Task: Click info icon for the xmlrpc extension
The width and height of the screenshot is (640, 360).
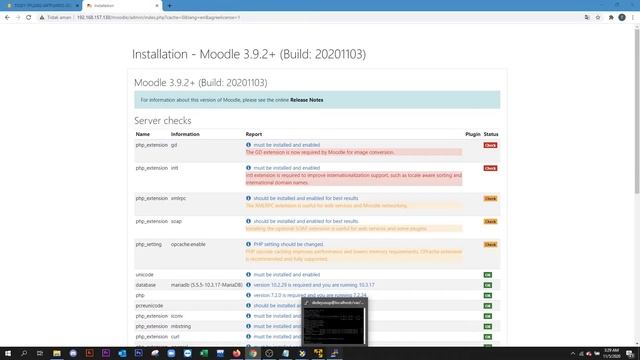Action: tap(248, 198)
